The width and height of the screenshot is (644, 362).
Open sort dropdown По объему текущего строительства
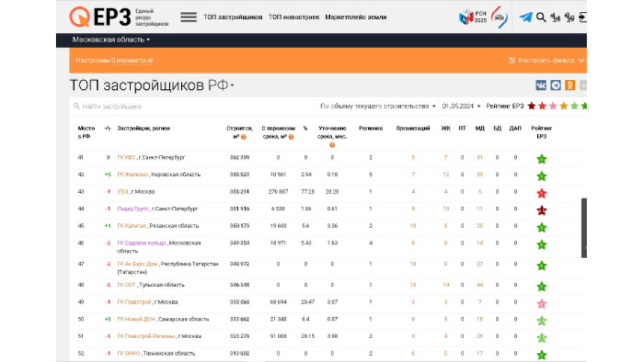(x=377, y=106)
